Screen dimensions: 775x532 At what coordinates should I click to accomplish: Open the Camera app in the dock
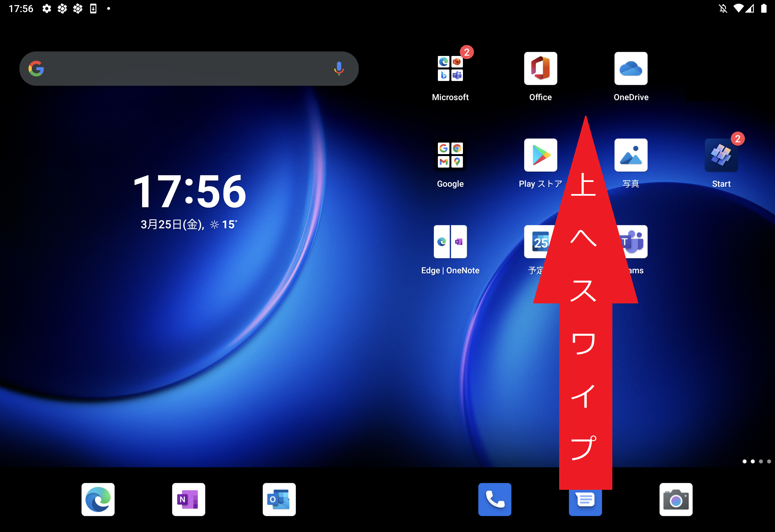676,499
